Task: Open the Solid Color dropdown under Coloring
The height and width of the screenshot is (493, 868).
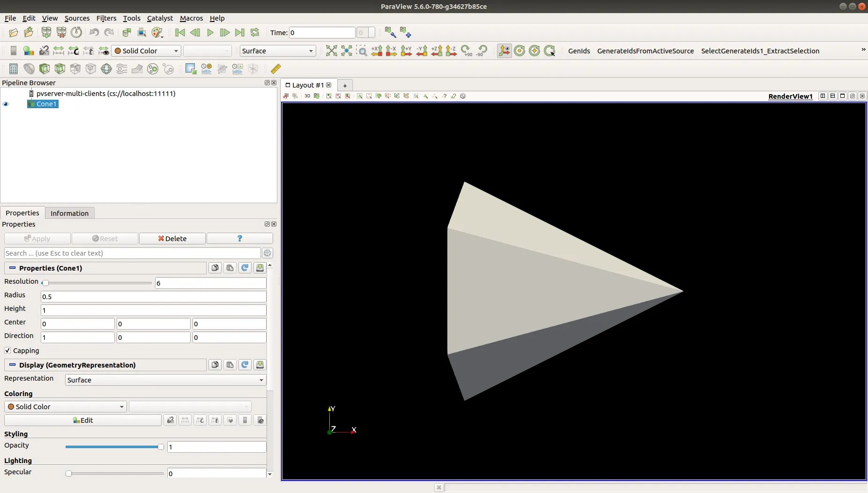Action: pos(66,407)
